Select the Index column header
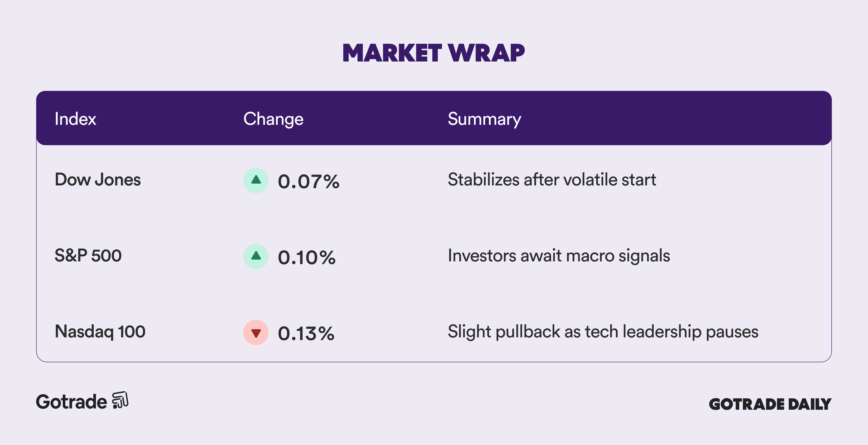 point(75,119)
